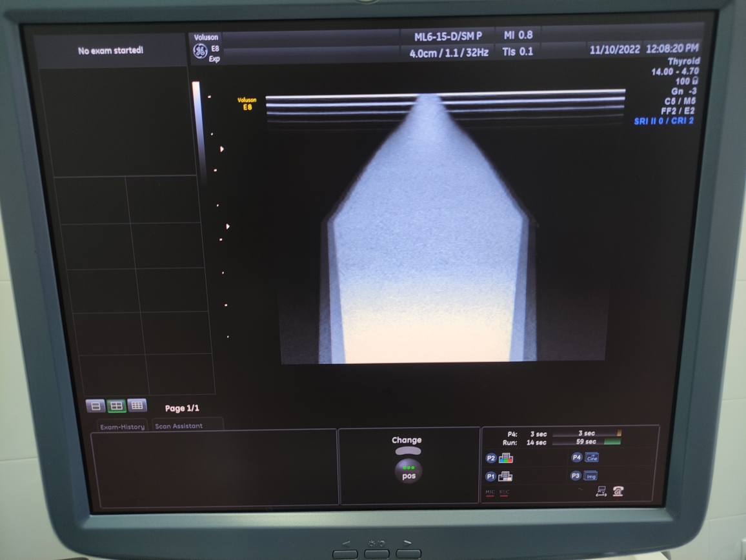The height and width of the screenshot is (560, 746).
Task: Click the P2 color printer icon
Action: pos(506,458)
